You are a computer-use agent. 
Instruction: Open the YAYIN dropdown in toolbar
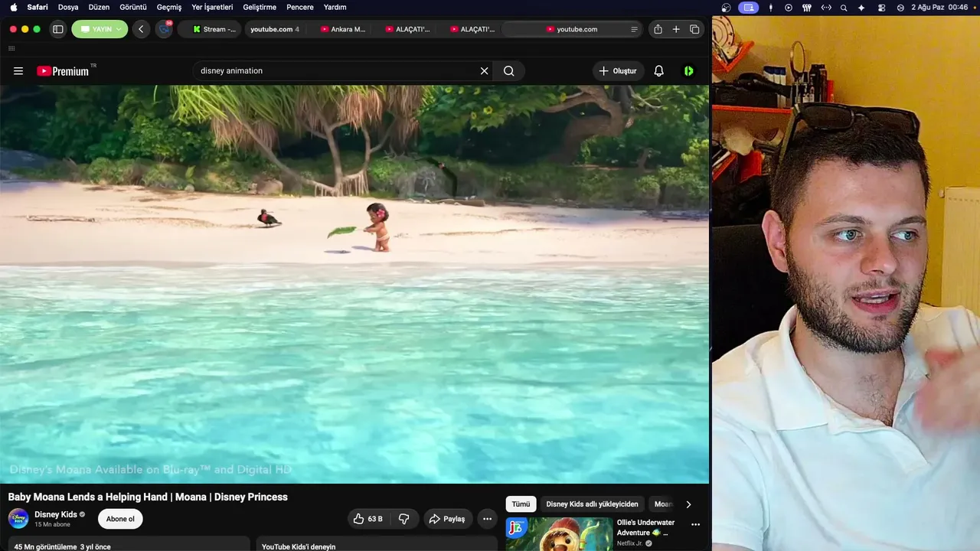coord(100,29)
